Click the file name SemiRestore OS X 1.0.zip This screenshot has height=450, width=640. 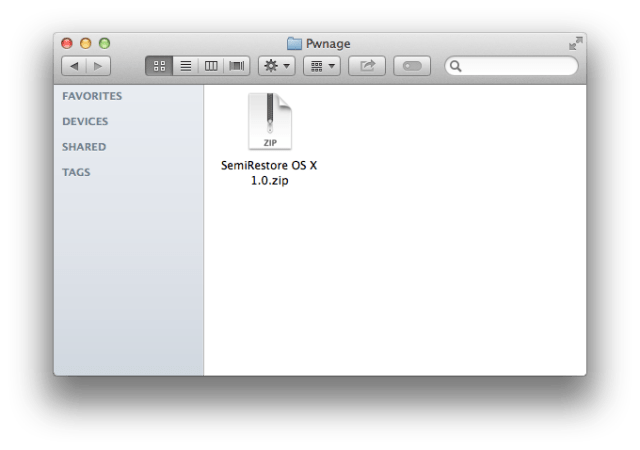tap(269, 173)
